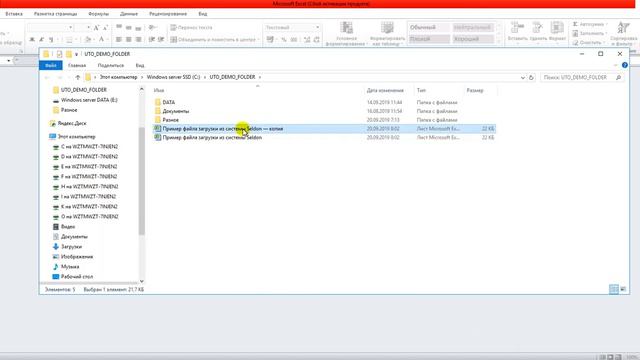Viewport: 640px width, 360px height.
Task: Switch to the Excel Рецензирование tab
Action: click(x=168, y=14)
